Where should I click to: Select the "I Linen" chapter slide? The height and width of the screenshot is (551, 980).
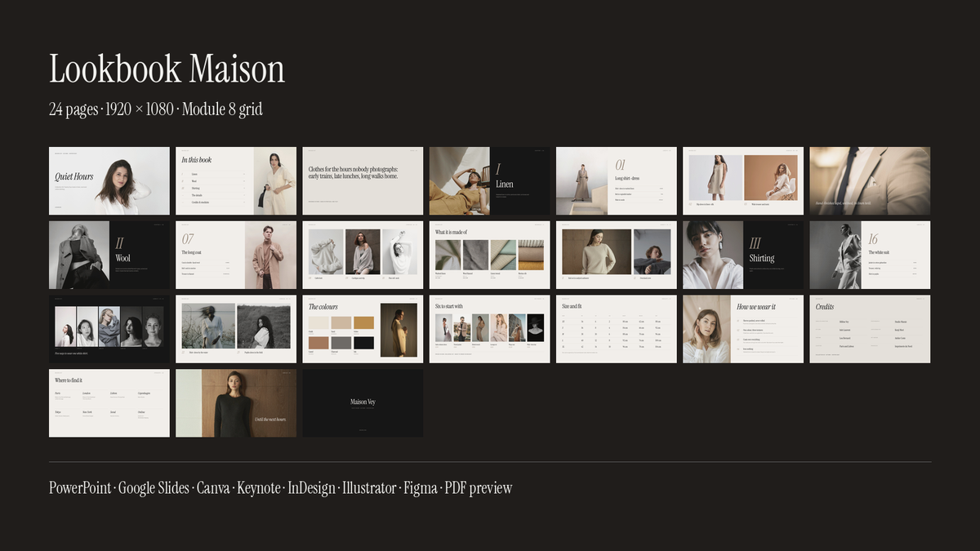click(x=490, y=180)
